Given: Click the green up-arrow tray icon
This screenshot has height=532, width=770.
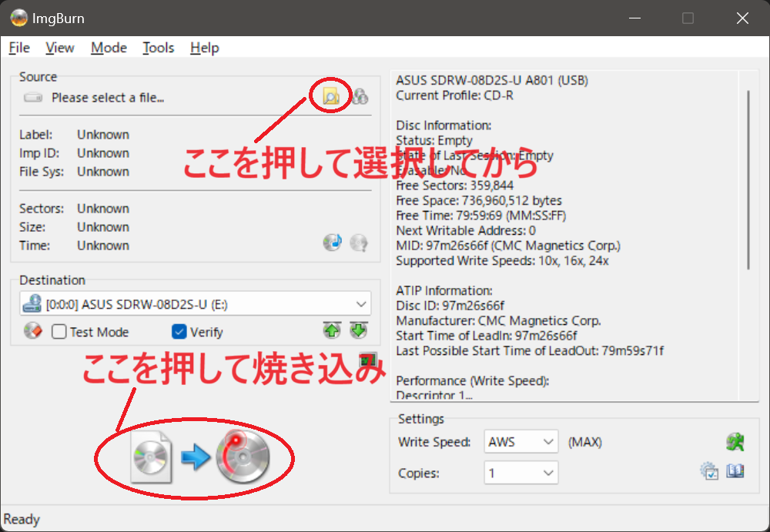Looking at the screenshot, I should coord(332,330).
